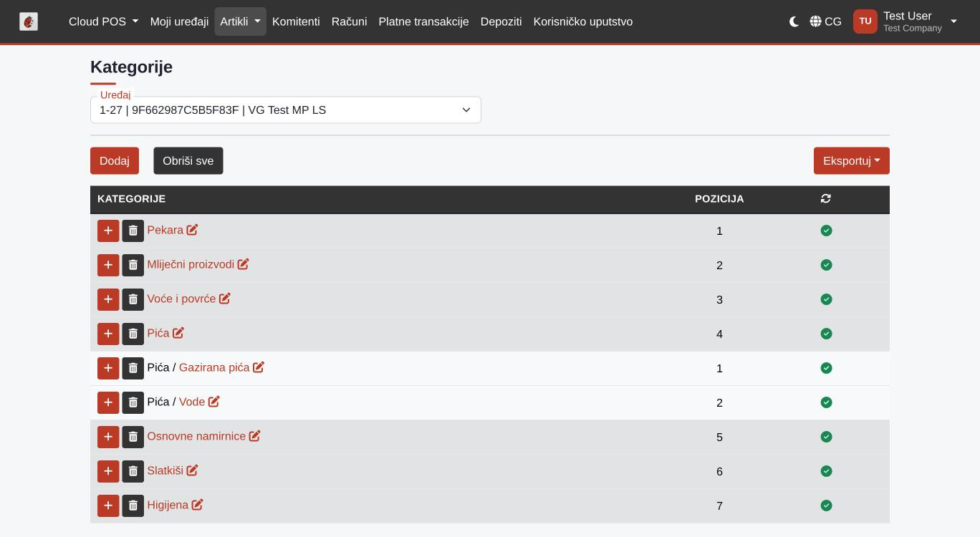Delete the Slatkiši category

(133, 471)
